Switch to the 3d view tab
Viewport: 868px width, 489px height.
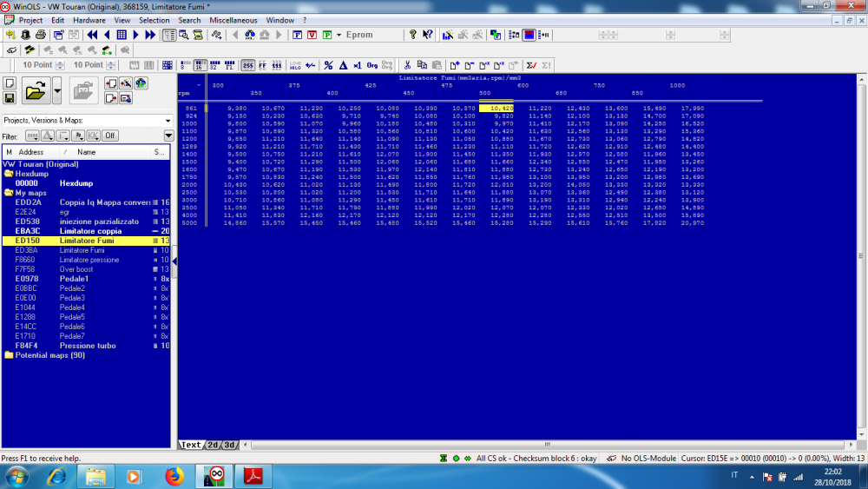pos(229,445)
